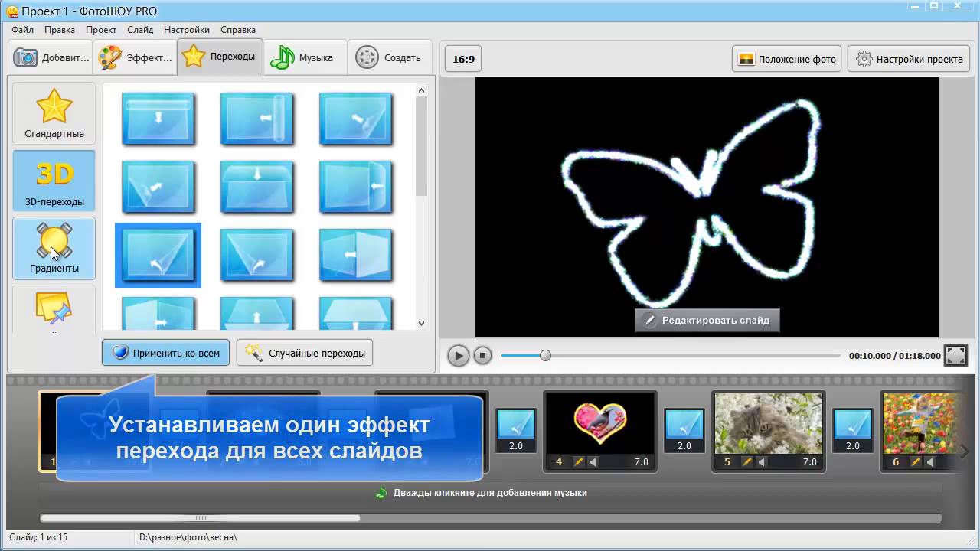
Task: Click the Дважды кликните для добавления музыки track
Action: 490,493
